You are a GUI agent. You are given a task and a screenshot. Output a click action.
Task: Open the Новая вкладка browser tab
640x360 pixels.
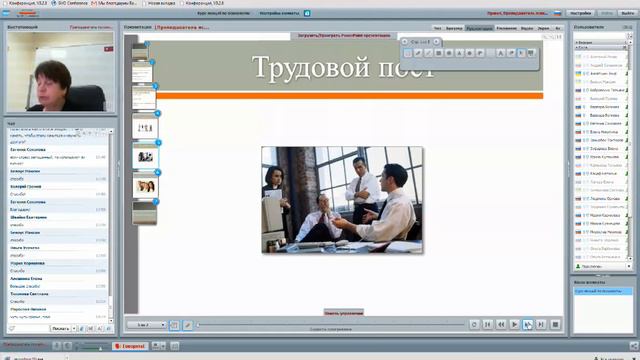(158, 3)
